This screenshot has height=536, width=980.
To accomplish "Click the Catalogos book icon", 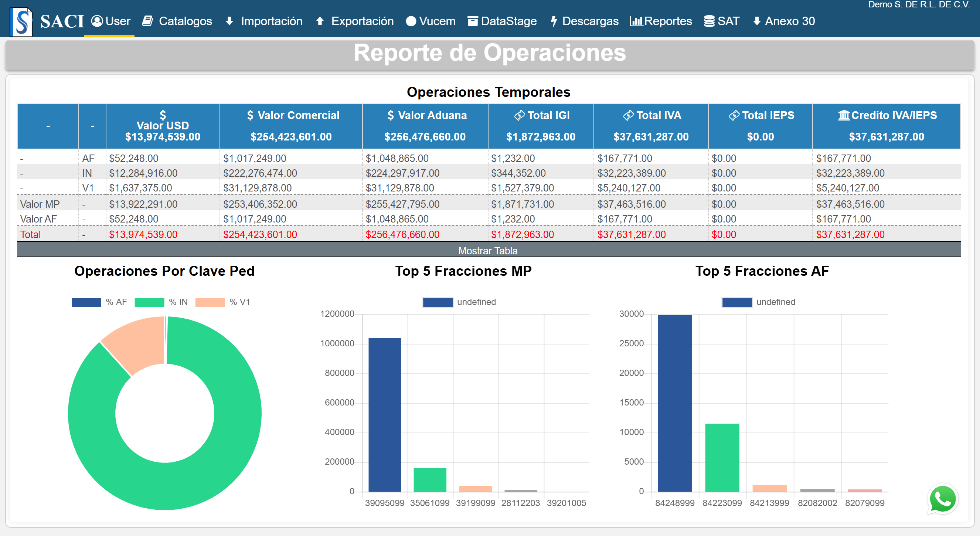I will coord(147,21).
